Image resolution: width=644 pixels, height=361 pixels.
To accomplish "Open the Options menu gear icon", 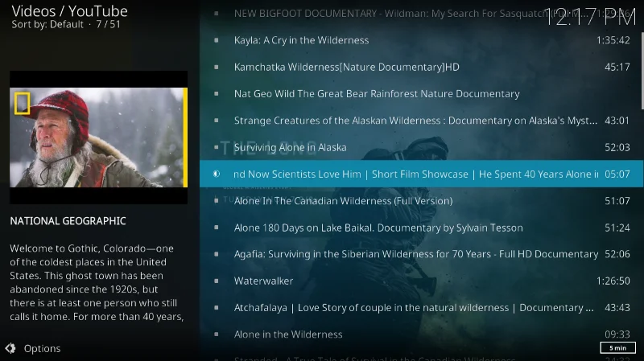I will pyautogui.click(x=10, y=348).
